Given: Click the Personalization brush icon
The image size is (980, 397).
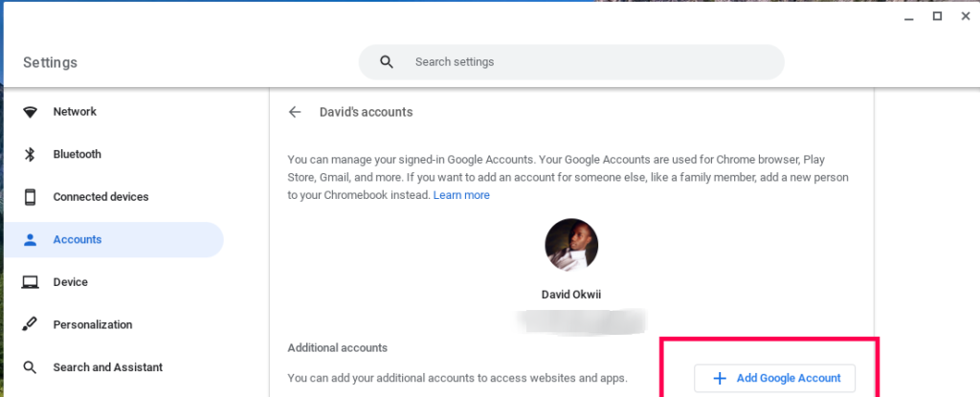Looking at the screenshot, I should tap(30, 325).
